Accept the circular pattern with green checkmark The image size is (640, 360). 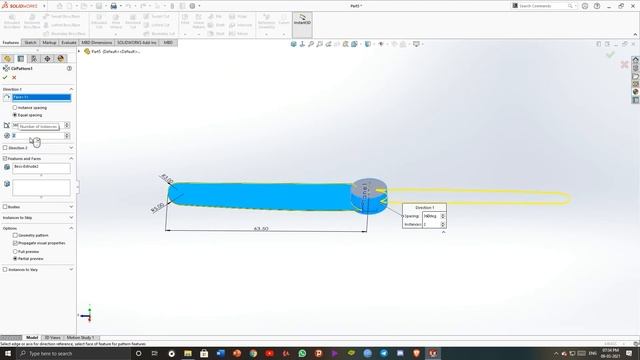click(x=5, y=78)
